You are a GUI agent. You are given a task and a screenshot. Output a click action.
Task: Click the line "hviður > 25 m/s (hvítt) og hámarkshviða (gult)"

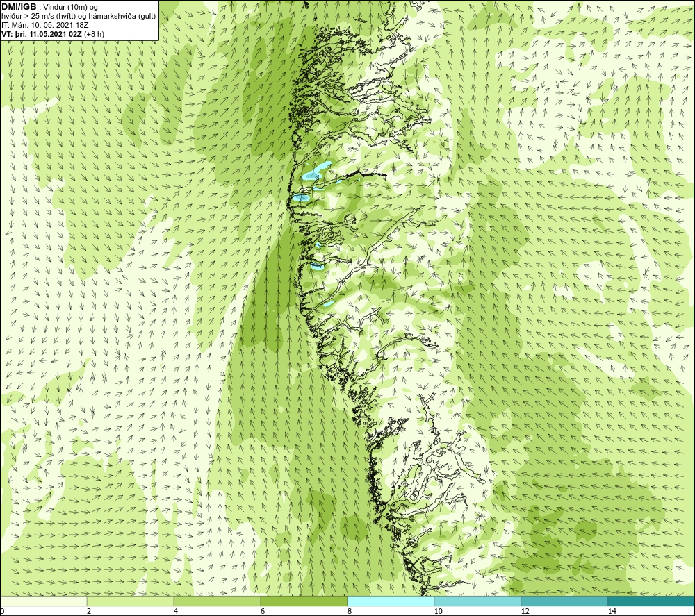click(79, 16)
